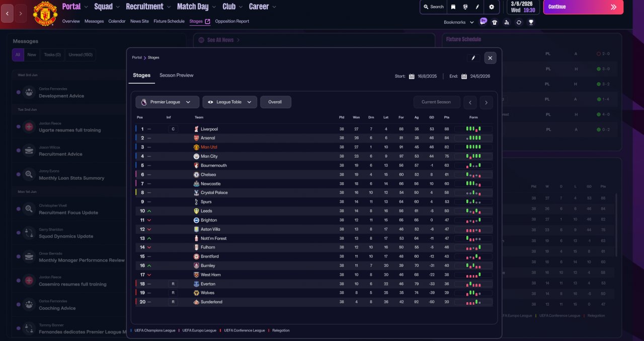
Task: Expand the Club menu chevron
Action: pos(241,7)
